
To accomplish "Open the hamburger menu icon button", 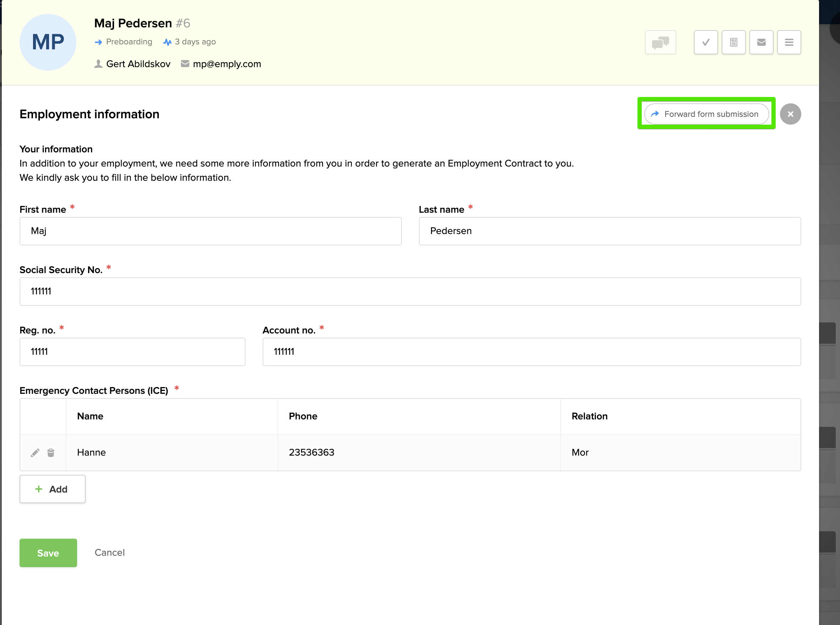I will click(789, 42).
